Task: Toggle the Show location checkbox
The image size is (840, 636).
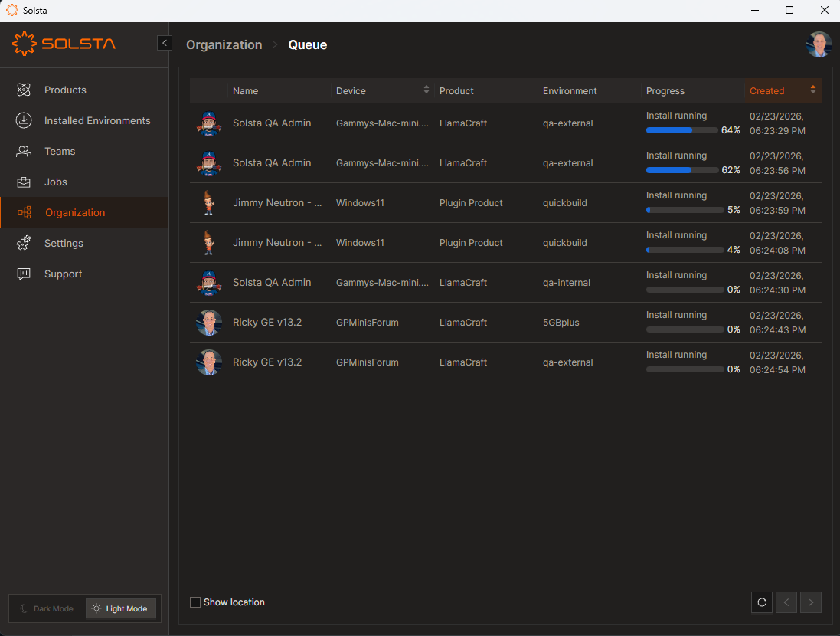Action: [195, 602]
